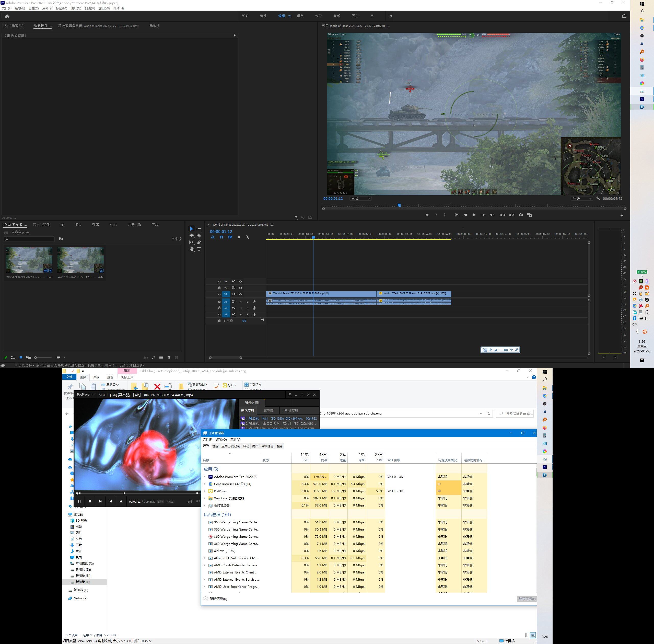Select the Razor tool
Screen dimensions: 654x644
pyautogui.click(x=199, y=235)
